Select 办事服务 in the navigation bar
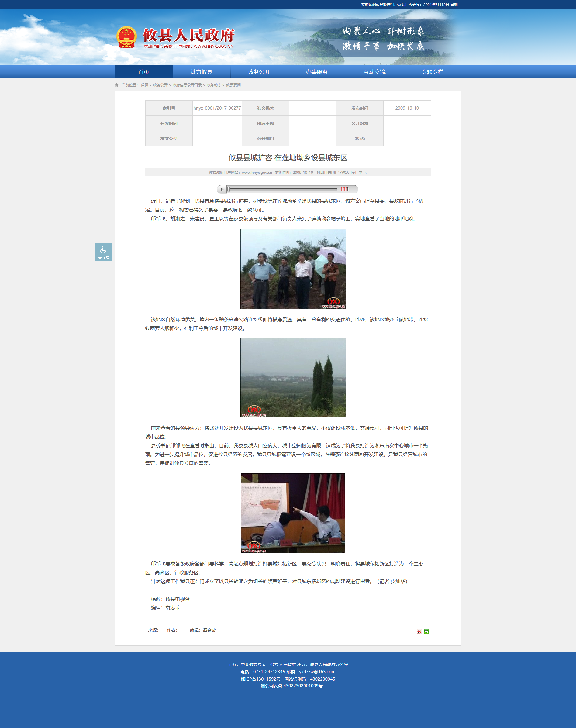This screenshot has width=576, height=728. 317,72
